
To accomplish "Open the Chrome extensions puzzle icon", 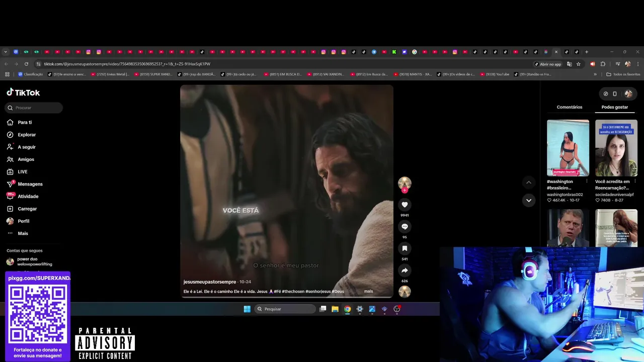I will tap(603, 64).
